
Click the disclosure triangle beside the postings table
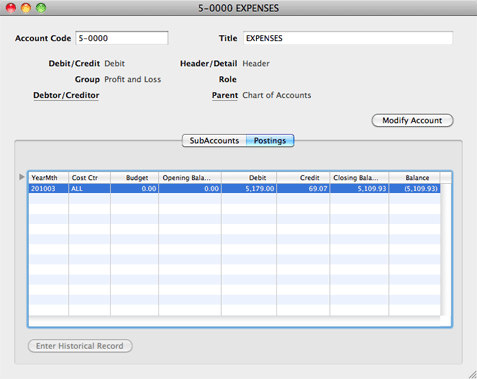point(22,177)
